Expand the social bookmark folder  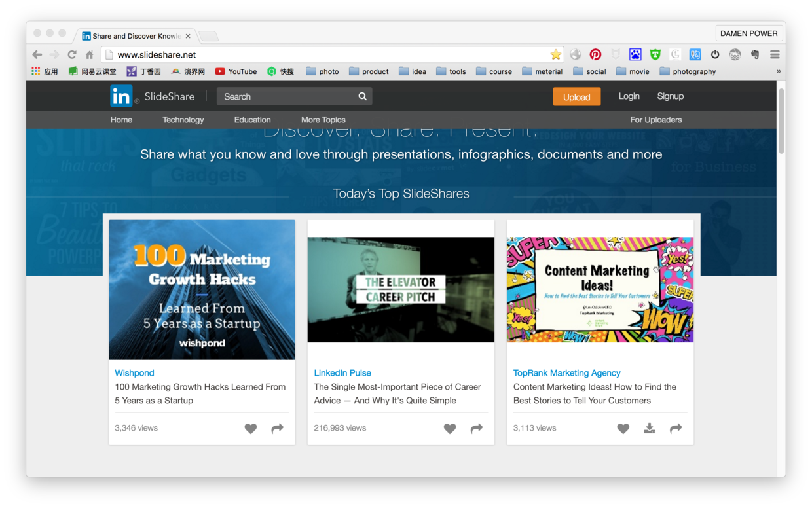click(589, 71)
